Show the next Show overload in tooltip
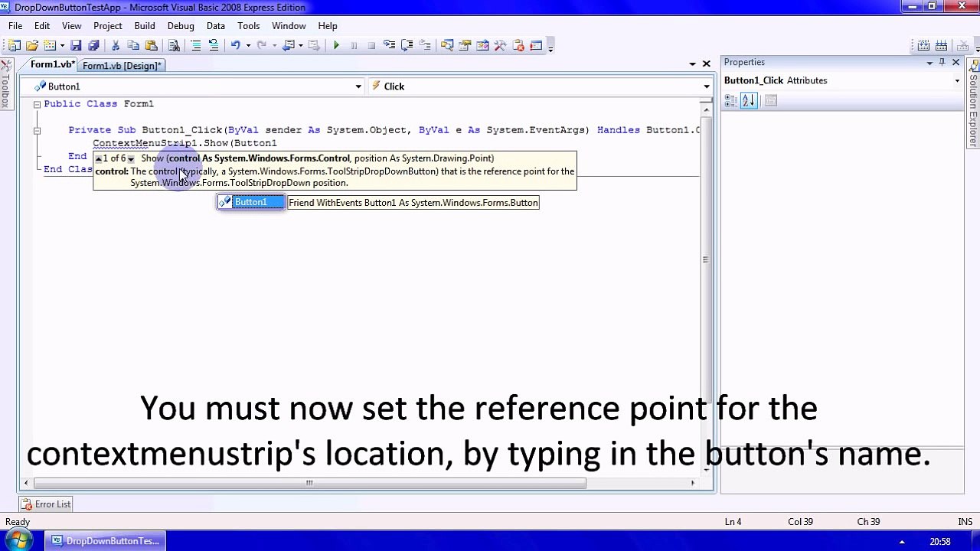Viewport: 980px width, 551px height. point(130,158)
